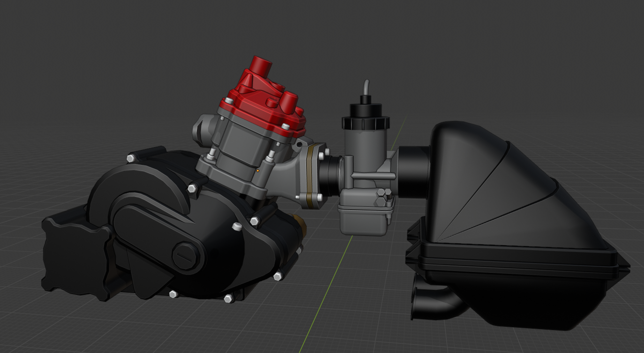The image size is (644, 353).
Task: Select the round slotted plug on crankcase cover
Action: [186, 256]
